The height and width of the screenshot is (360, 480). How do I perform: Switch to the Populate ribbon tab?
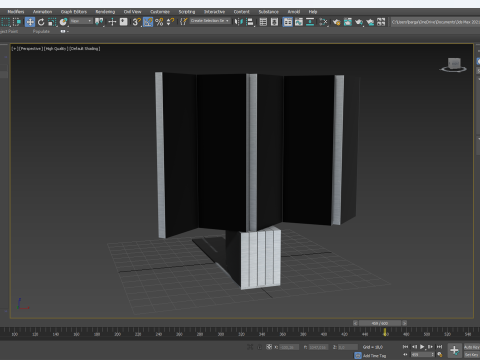pyautogui.click(x=41, y=31)
